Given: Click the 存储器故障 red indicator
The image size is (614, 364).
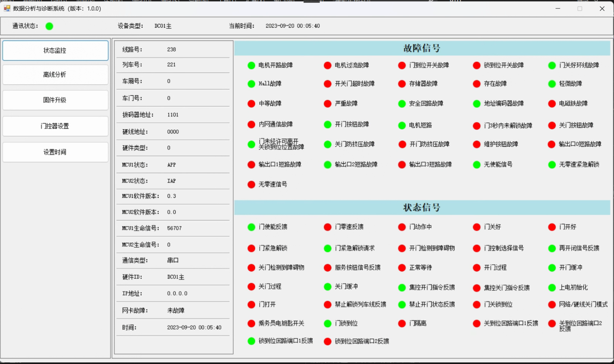Looking at the screenshot, I should click(x=402, y=84).
